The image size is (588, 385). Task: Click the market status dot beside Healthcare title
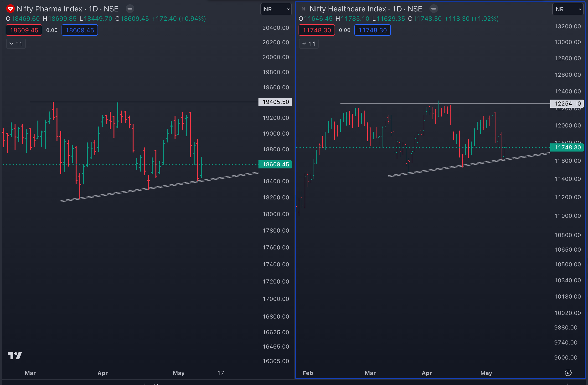click(x=433, y=9)
